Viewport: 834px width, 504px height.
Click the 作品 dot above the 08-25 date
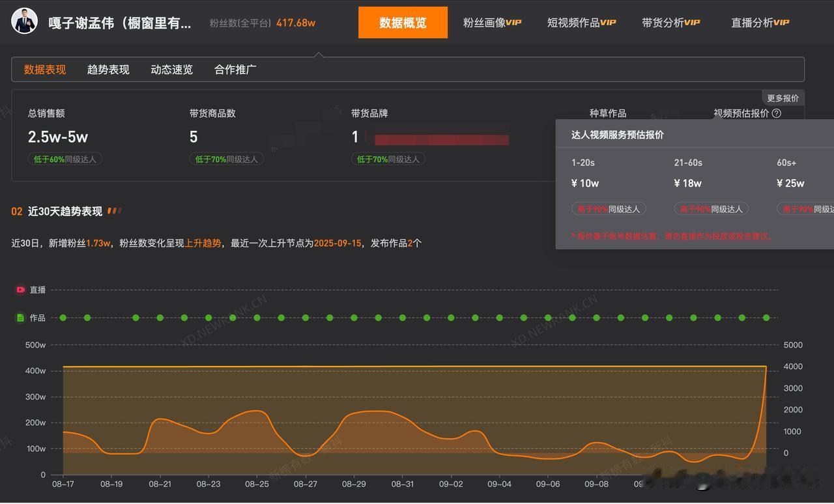pyautogui.click(x=257, y=318)
